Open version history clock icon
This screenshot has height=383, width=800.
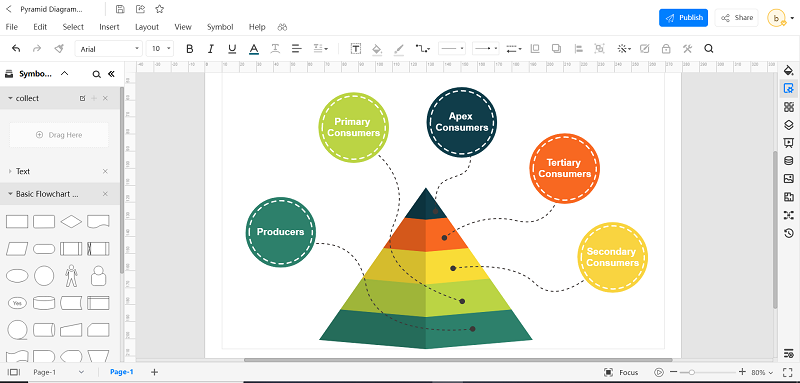point(789,234)
